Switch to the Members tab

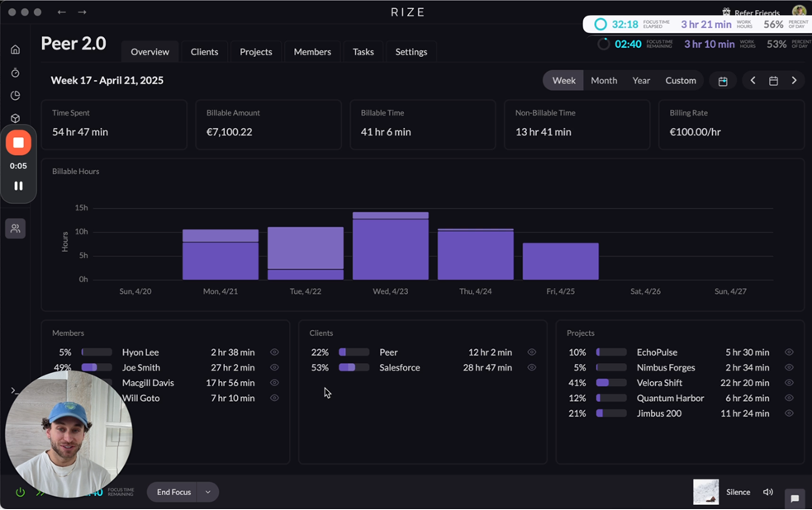click(x=312, y=52)
